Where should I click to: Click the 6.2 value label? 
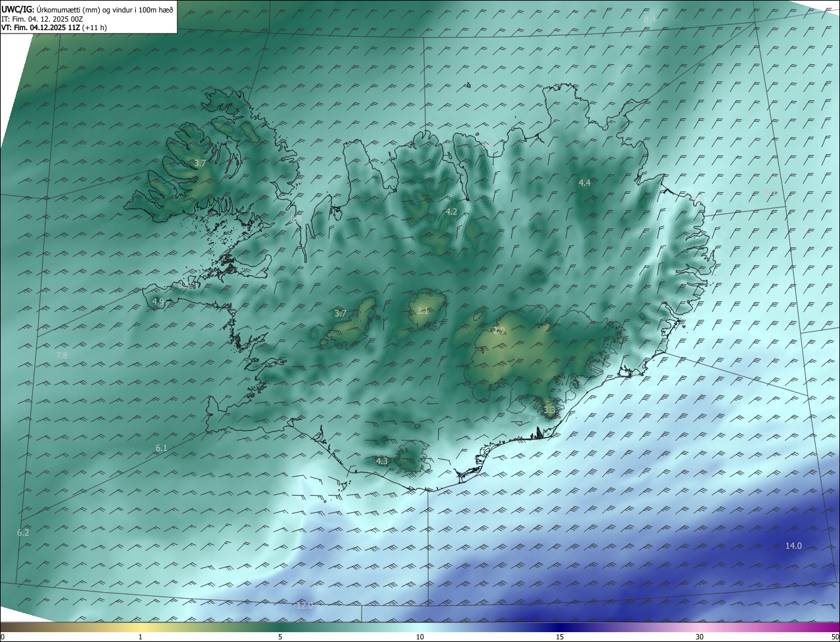point(23,532)
